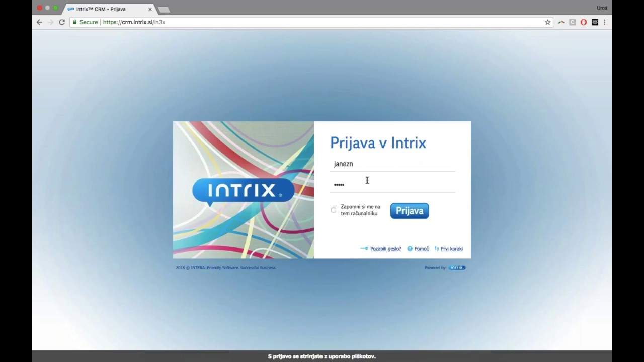Go back using the browser back arrow
Viewport: 644px width, 362px height.
click(39, 22)
